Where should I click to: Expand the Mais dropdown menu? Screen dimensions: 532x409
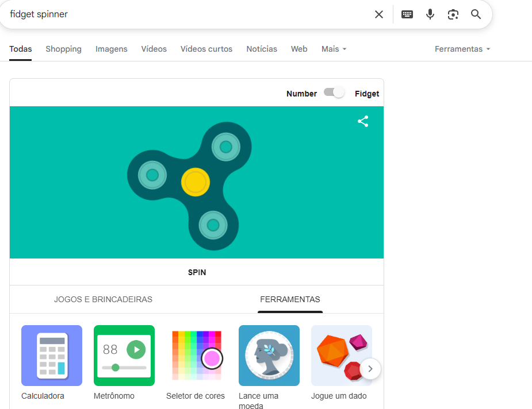tap(334, 49)
